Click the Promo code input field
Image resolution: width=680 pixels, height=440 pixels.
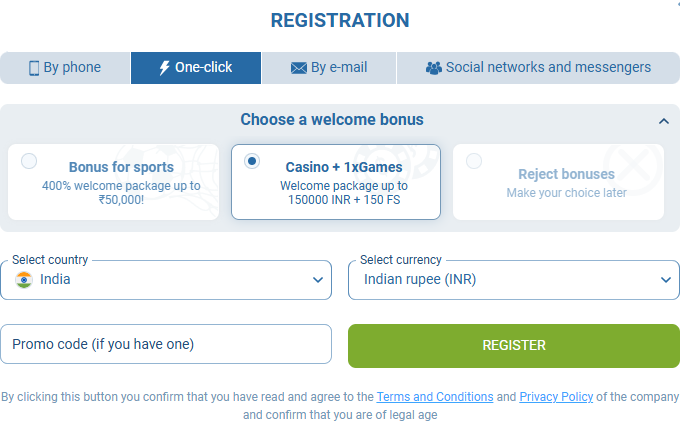point(165,344)
